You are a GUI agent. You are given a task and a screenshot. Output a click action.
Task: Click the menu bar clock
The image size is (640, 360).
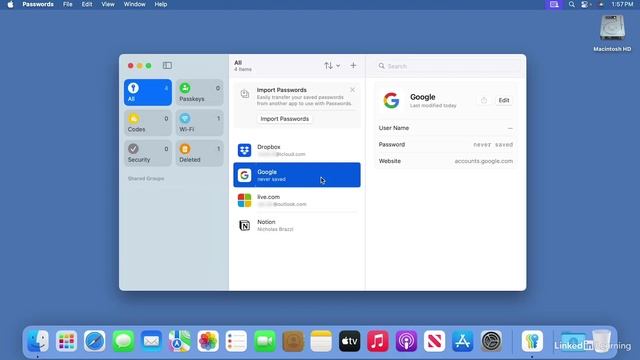click(622, 4)
